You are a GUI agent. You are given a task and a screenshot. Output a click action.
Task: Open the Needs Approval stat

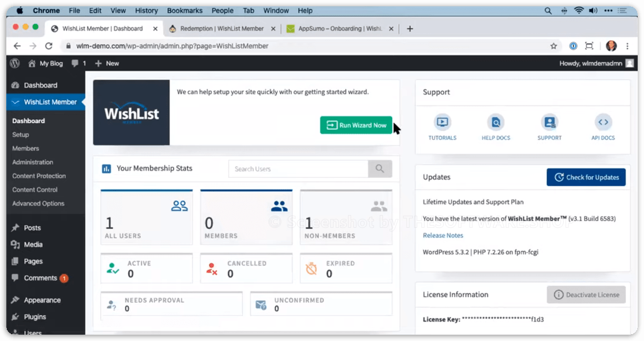coord(172,304)
